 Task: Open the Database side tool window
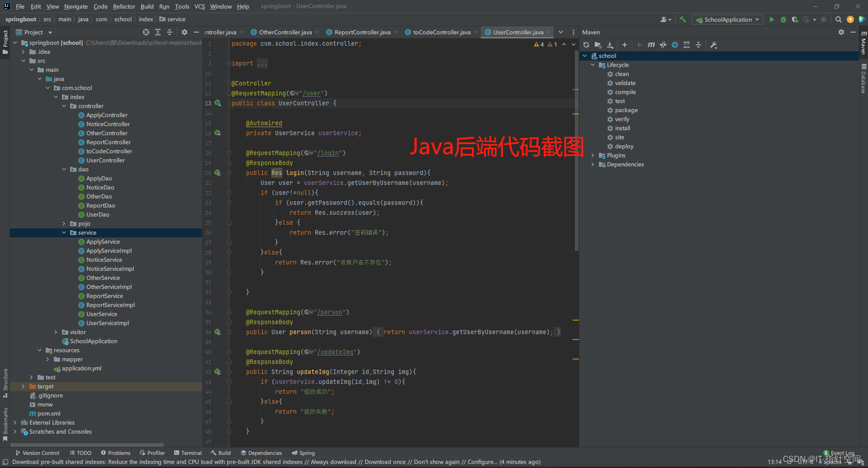tap(863, 79)
